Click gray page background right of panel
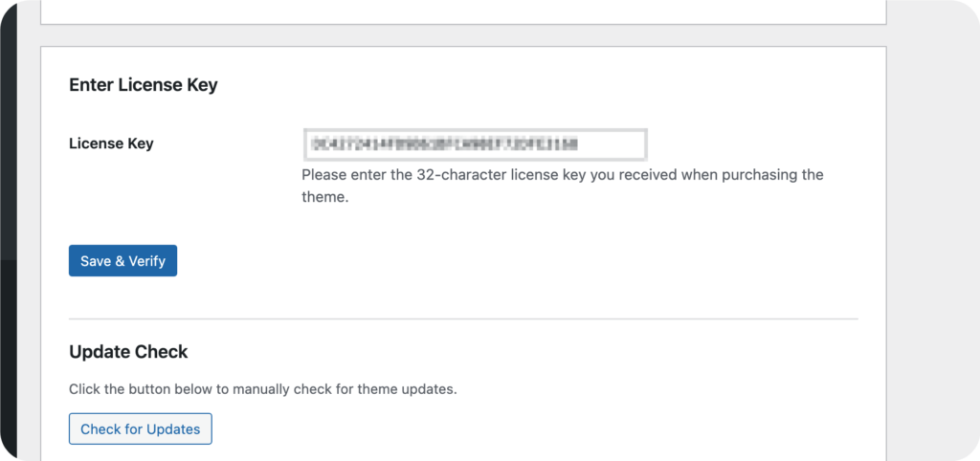This screenshot has height=461, width=980. (933, 239)
